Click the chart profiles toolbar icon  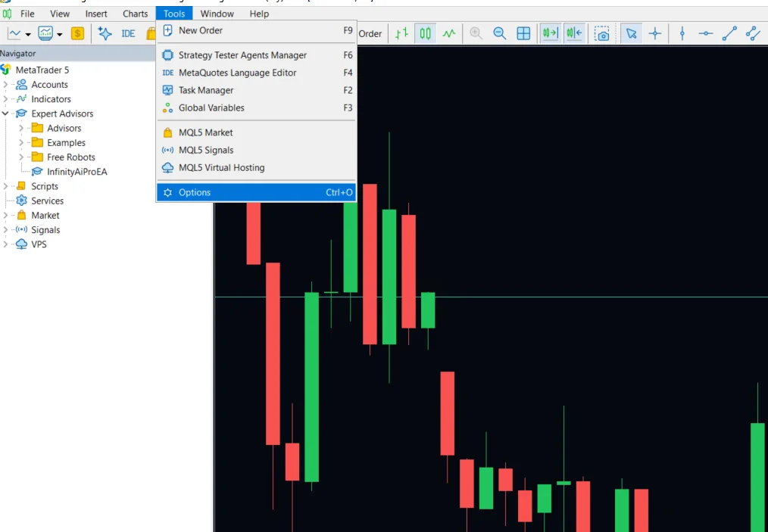[x=45, y=34]
